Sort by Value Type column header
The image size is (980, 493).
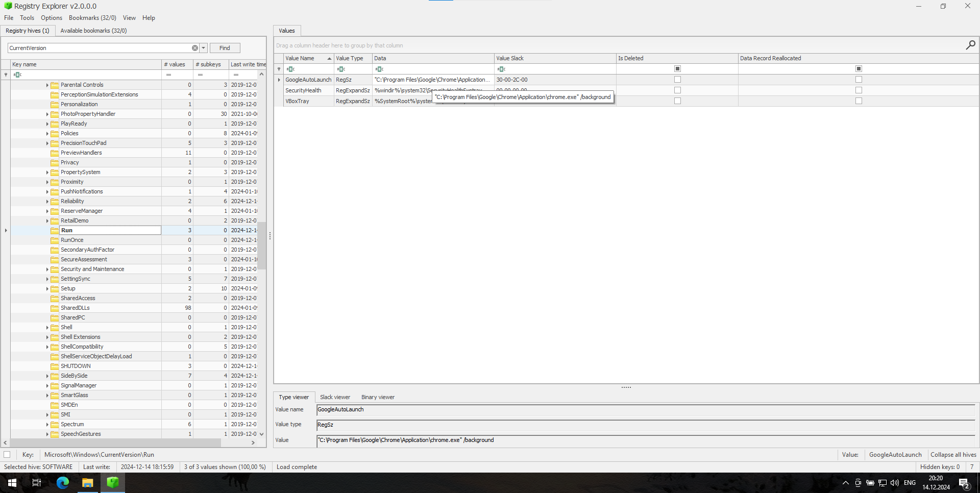[x=353, y=58]
